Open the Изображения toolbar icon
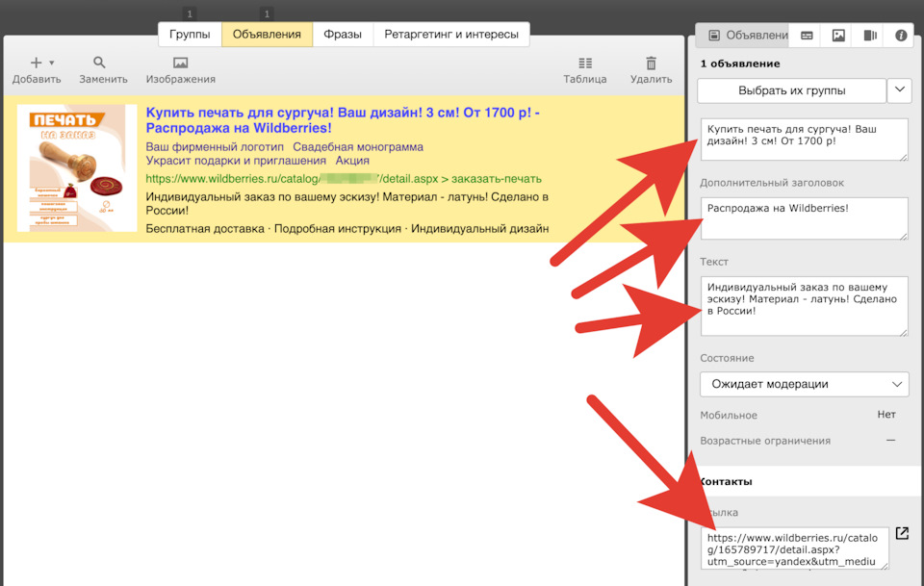This screenshot has height=586, width=924. click(180, 63)
